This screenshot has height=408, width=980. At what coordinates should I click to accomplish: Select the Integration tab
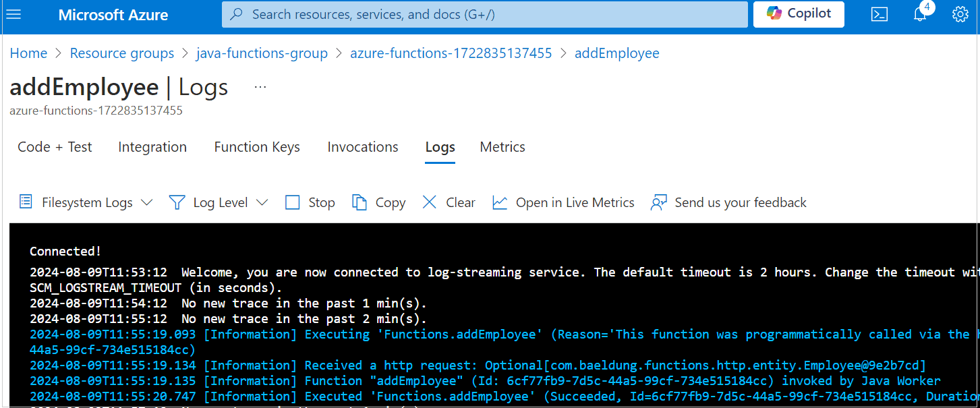(152, 147)
